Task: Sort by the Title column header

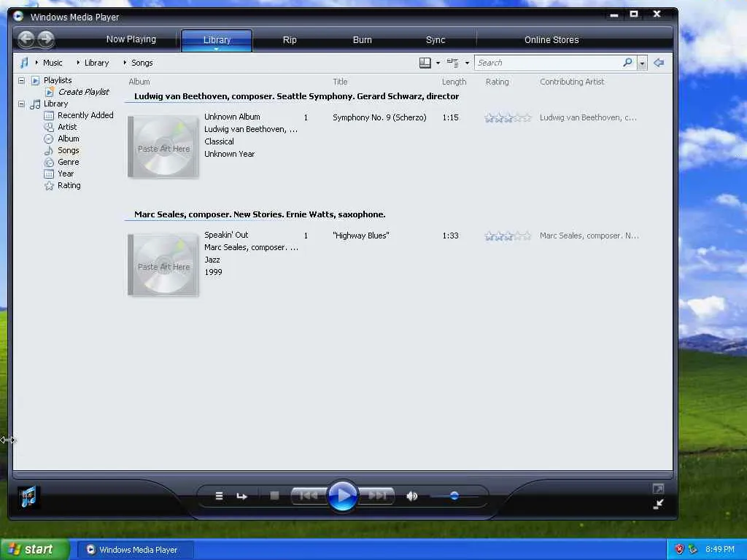Action: [x=340, y=82]
